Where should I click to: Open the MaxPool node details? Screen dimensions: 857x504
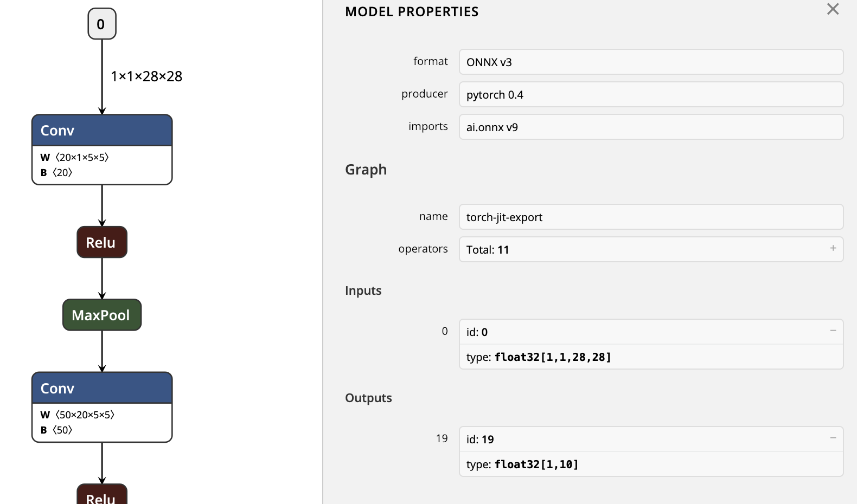(101, 314)
